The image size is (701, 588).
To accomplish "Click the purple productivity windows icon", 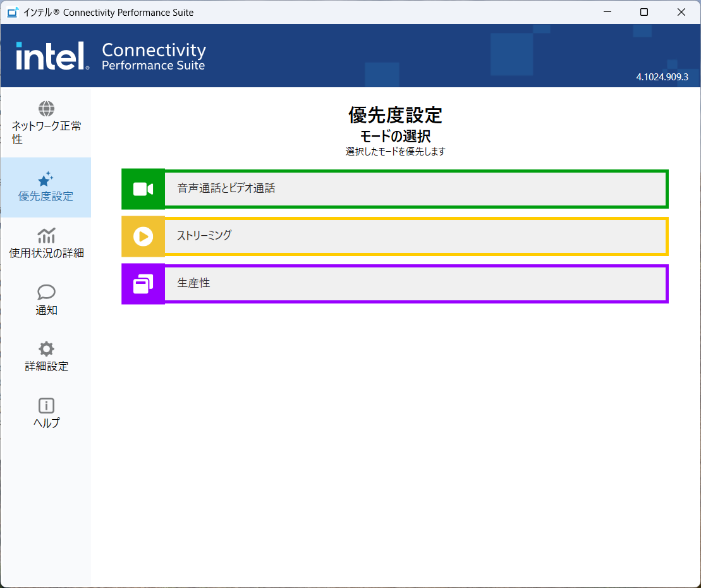I will tap(143, 284).
